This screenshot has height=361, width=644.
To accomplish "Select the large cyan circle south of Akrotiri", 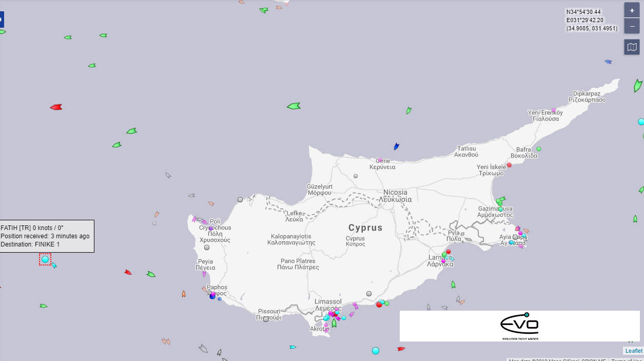I will click(x=376, y=351).
